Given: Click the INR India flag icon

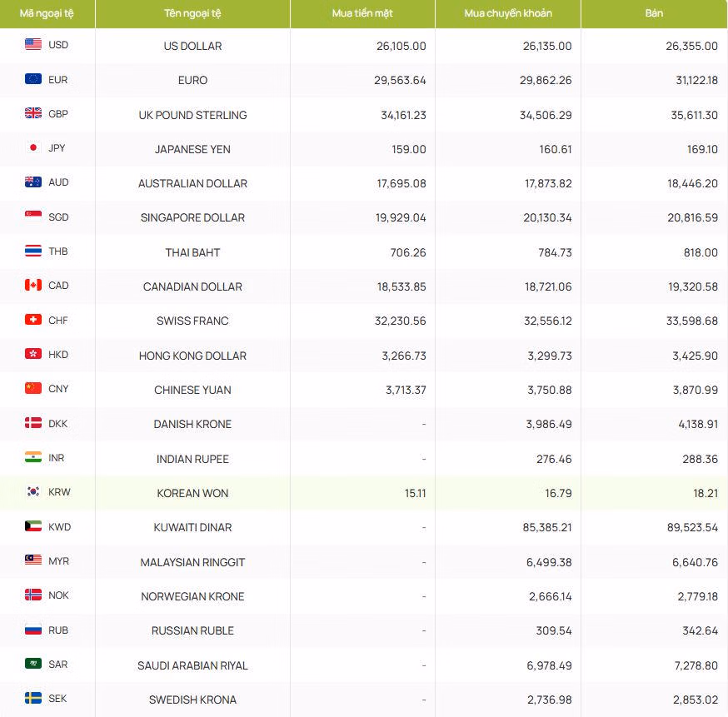Looking at the screenshot, I should point(33,458).
